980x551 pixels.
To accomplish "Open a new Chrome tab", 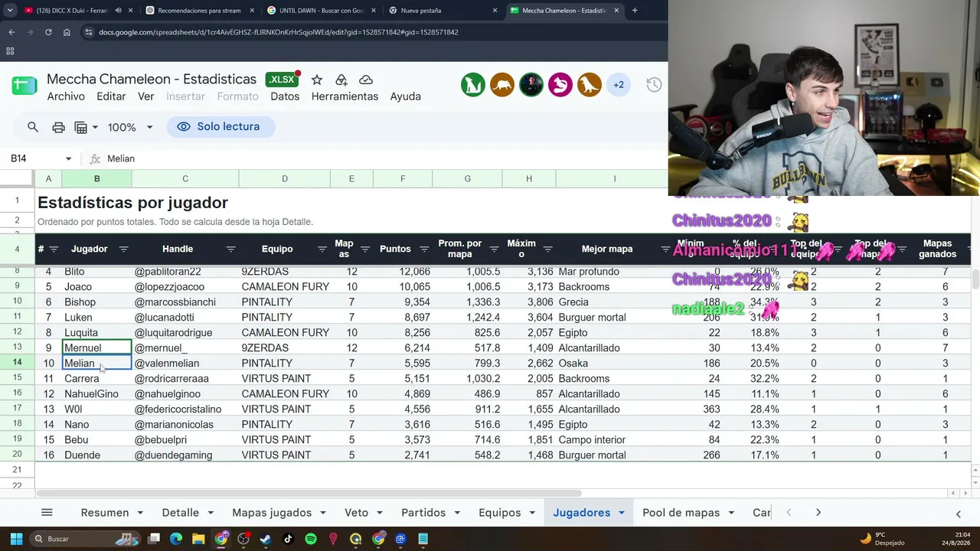I will point(635,11).
